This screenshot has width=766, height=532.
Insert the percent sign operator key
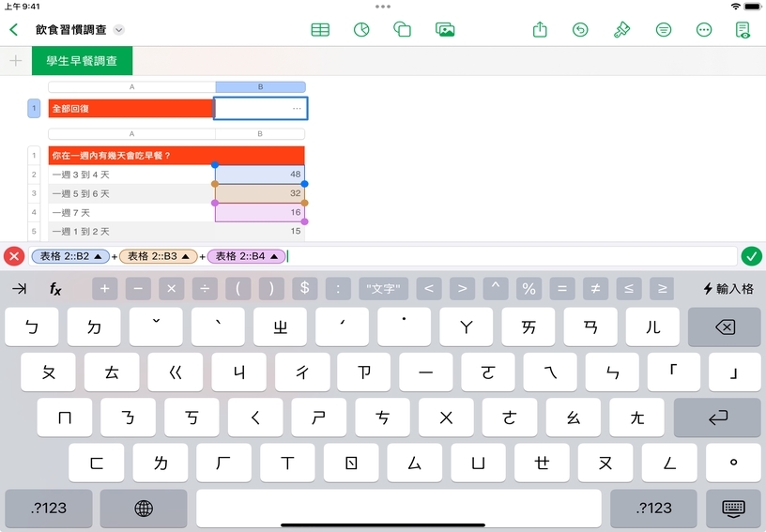point(529,289)
